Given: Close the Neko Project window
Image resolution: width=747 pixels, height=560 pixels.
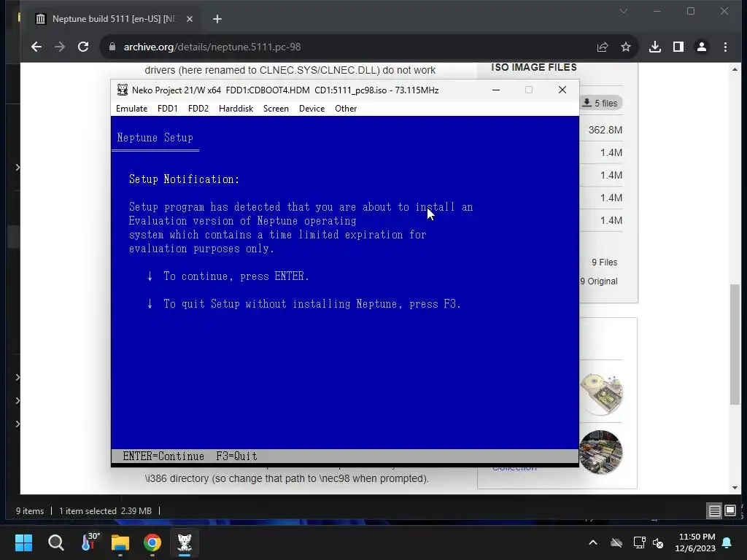Looking at the screenshot, I should tap(562, 90).
